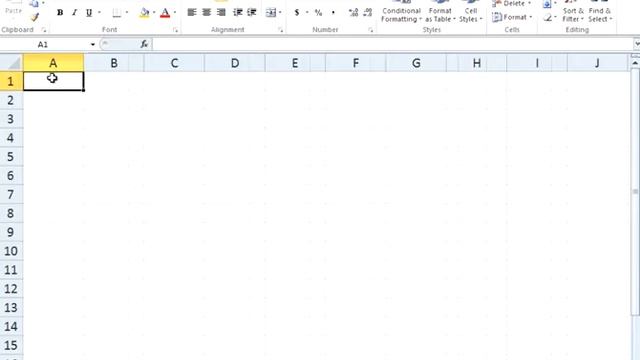Viewport: 640px width, 360px height.
Task: Toggle Italic formatting
Action: [74, 13]
